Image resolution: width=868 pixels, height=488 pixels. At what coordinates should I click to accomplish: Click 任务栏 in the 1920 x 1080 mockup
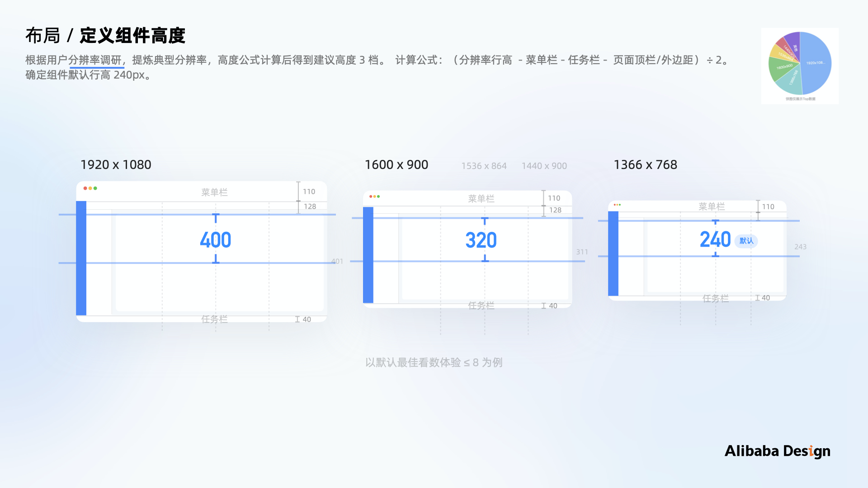pos(214,319)
